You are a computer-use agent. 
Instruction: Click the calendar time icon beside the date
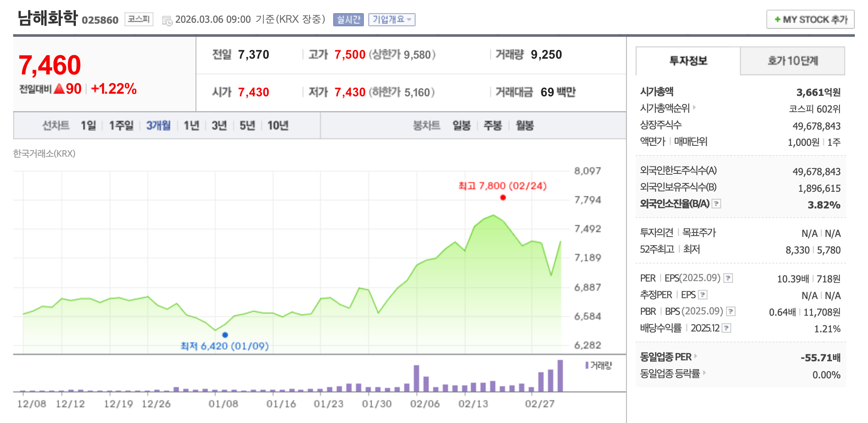pos(167,20)
